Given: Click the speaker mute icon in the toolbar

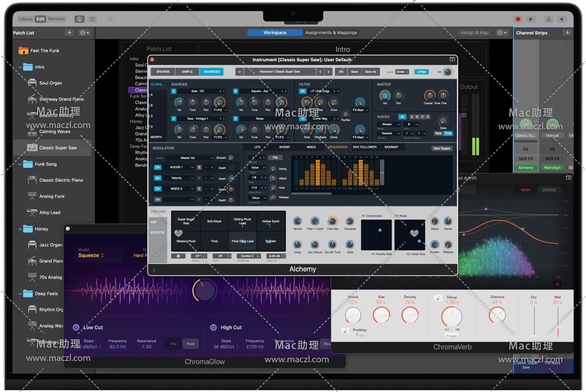Looking at the screenshot, I should point(561,19).
